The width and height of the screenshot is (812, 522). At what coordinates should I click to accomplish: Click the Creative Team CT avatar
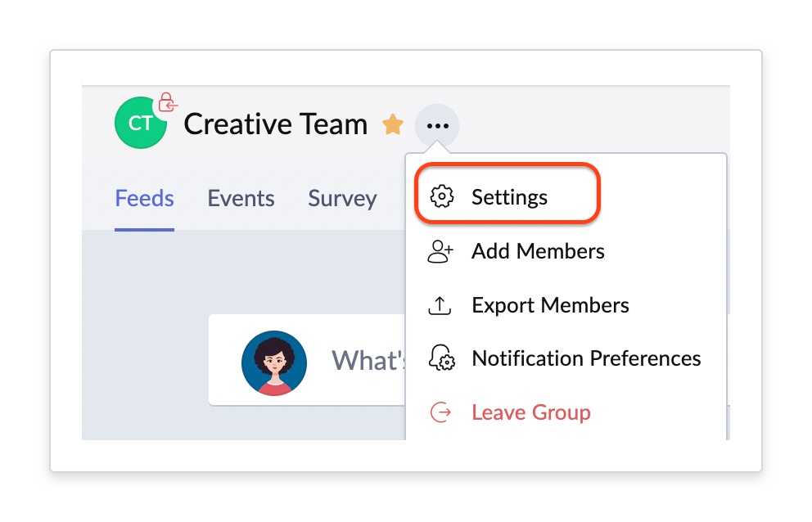tap(141, 124)
